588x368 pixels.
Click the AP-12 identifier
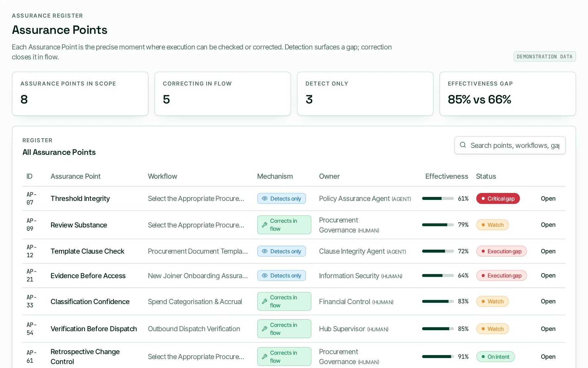coord(31,251)
